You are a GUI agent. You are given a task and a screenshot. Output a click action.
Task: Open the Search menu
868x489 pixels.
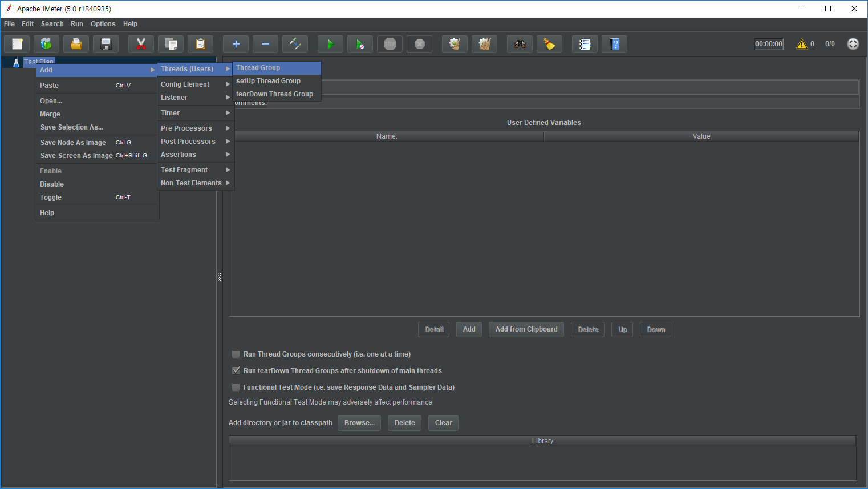[x=52, y=24]
